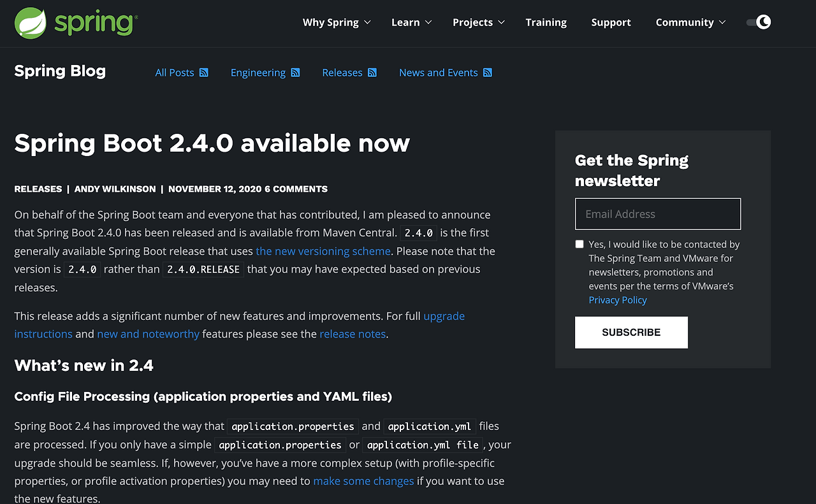The width and height of the screenshot is (816, 504).
Task: Open the Support menu item
Action: click(611, 22)
